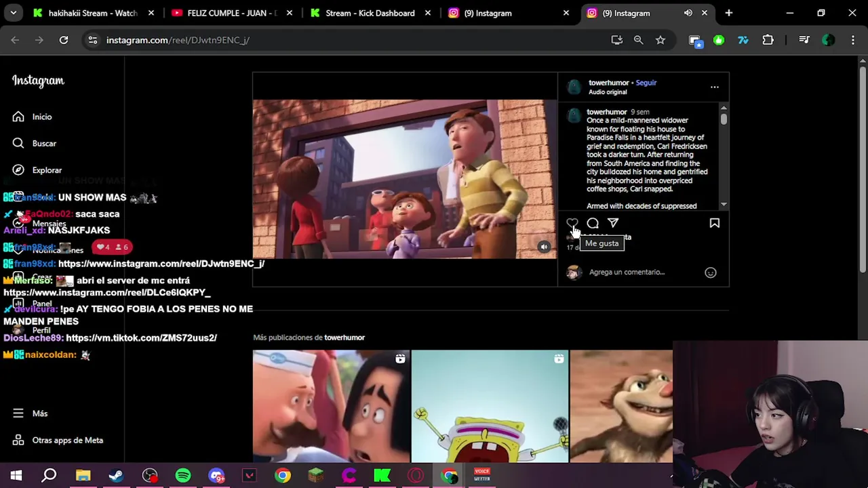
Task: Open Opera GX from the taskbar
Action: 416,476
